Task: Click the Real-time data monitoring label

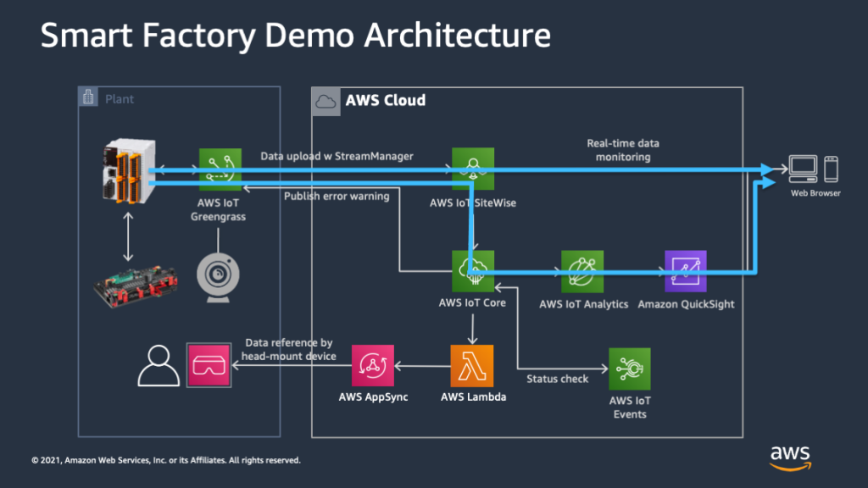Action: coord(623,150)
